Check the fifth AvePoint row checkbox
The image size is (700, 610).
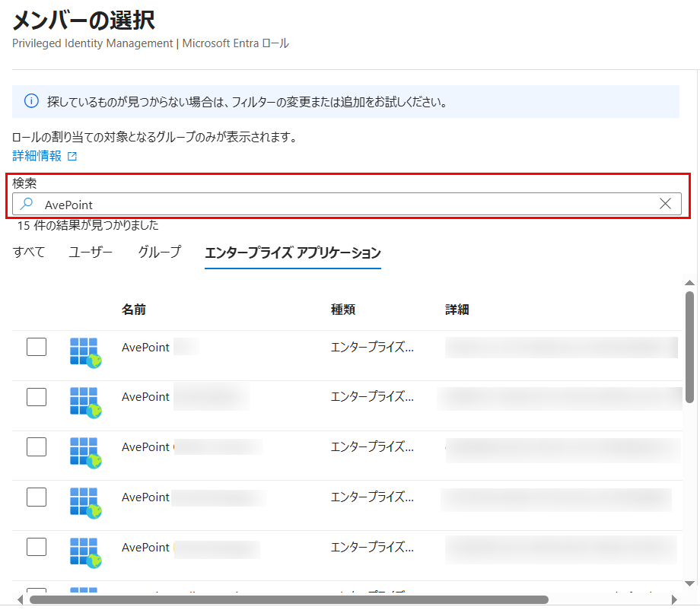(37, 547)
